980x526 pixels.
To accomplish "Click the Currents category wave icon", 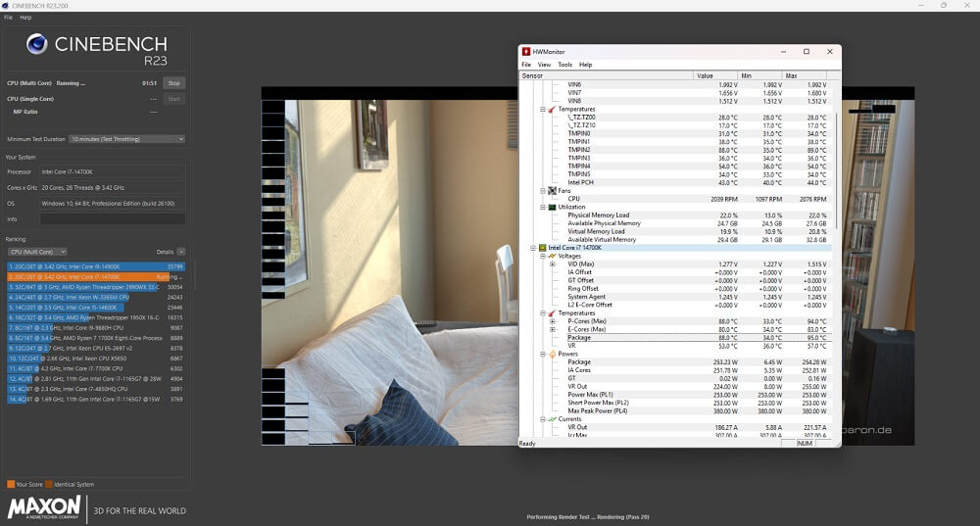I will [x=552, y=419].
